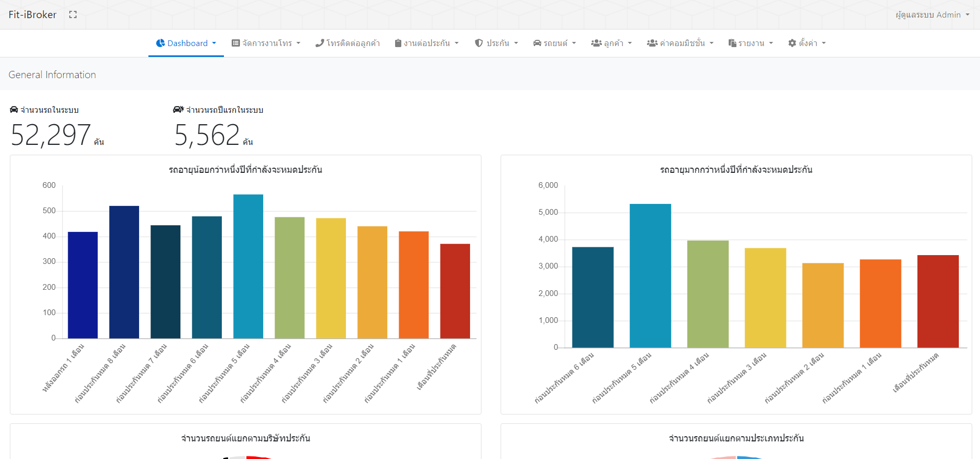Click the car icon in navigation bar
The image size is (980, 459).
click(x=537, y=43)
